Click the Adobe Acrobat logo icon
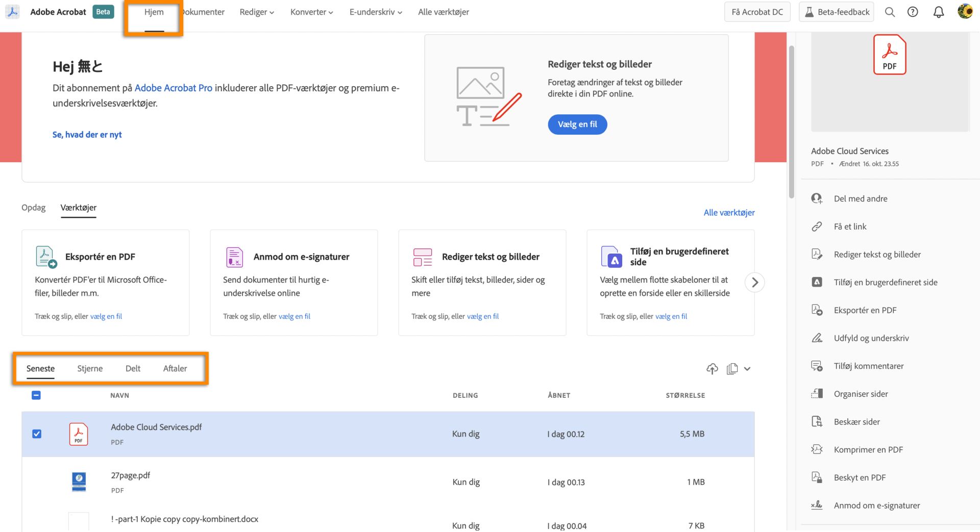 tap(13, 12)
